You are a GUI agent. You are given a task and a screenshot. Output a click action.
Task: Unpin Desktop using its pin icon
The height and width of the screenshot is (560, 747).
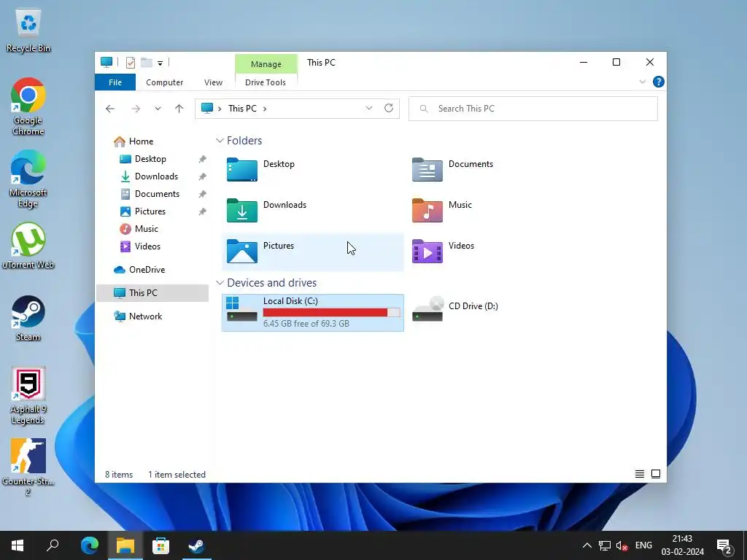point(203,159)
